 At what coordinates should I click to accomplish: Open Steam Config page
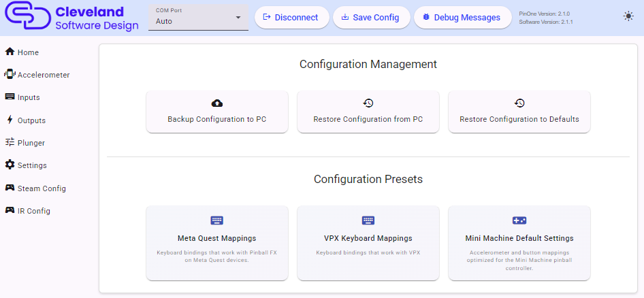pos(42,188)
